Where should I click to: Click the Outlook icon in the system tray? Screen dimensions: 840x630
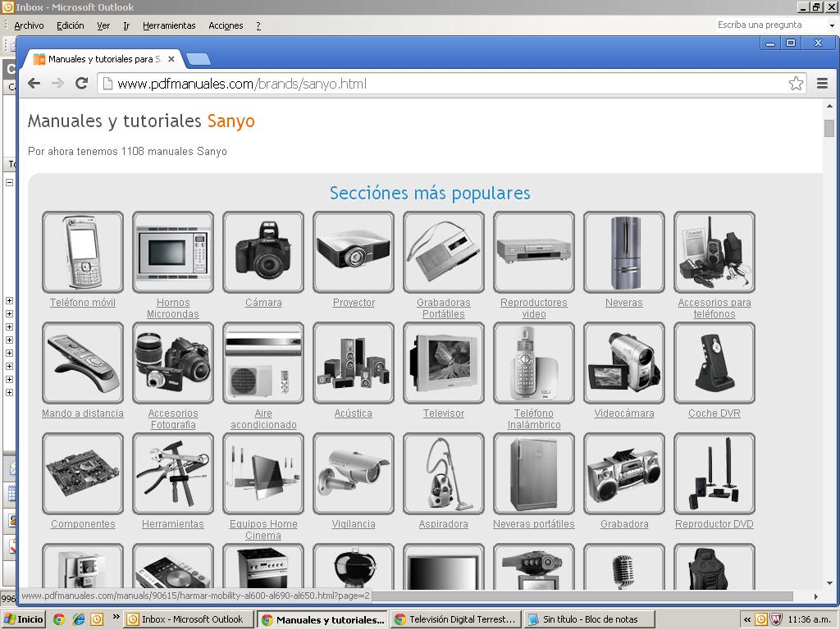(x=760, y=619)
